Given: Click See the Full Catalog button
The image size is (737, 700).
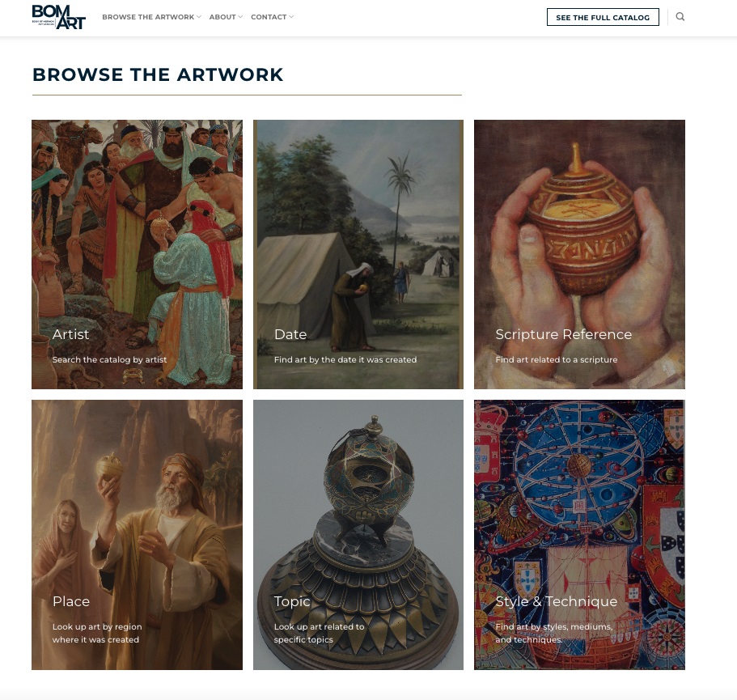Looking at the screenshot, I should (603, 17).
